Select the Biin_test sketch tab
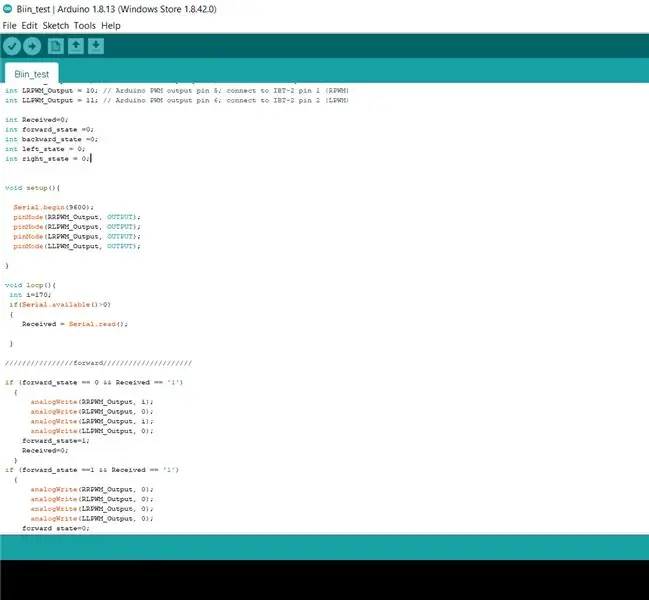The height and width of the screenshot is (600, 649). pyautogui.click(x=31, y=74)
